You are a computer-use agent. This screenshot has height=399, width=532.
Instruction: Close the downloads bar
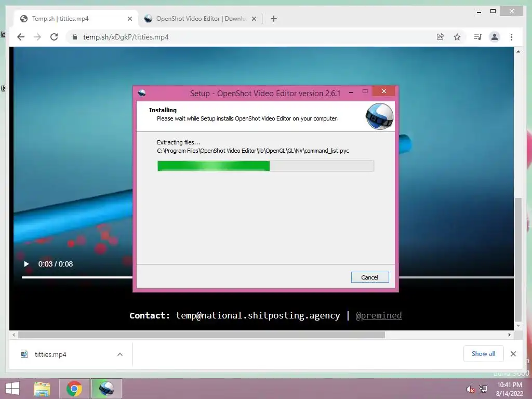coord(513,354)
